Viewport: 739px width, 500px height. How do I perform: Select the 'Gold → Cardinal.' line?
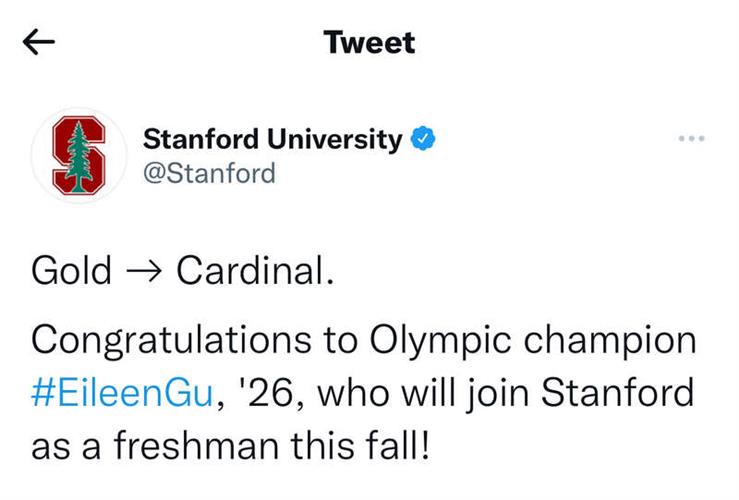[x=181, y=271]
